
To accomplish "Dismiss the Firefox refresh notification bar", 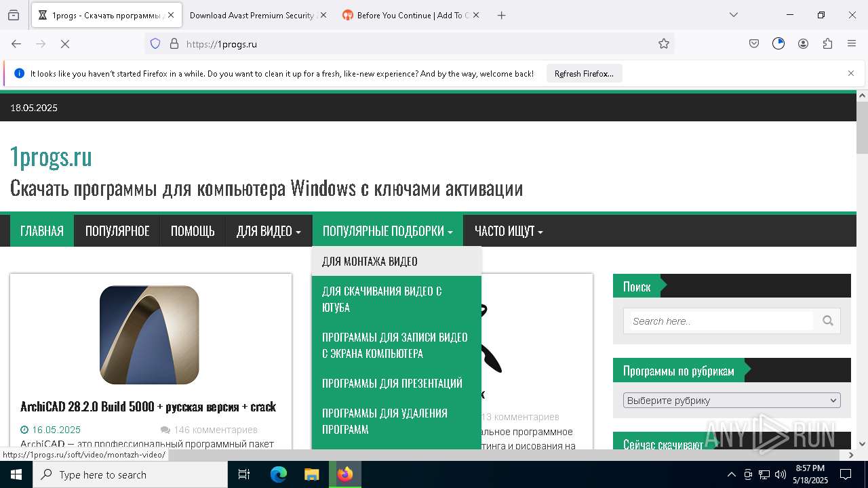I will [x=851, y=73].
